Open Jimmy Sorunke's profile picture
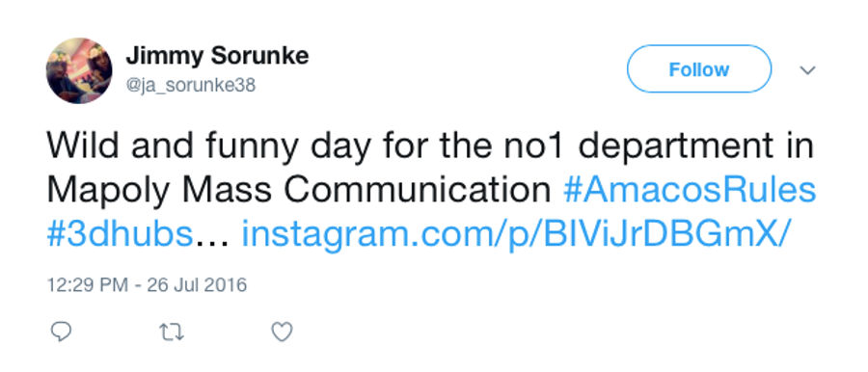The width and height of the screenshot is (868, 372). (79, 70)
